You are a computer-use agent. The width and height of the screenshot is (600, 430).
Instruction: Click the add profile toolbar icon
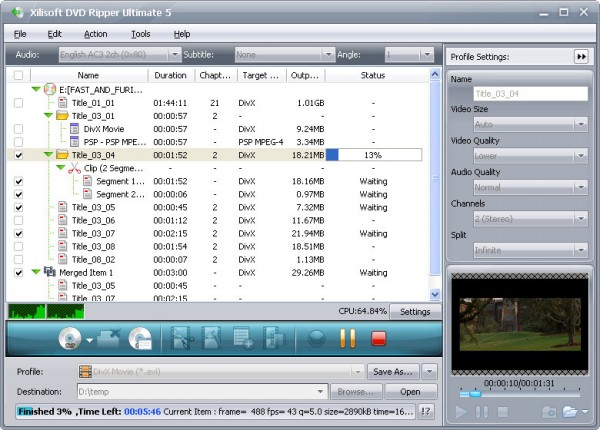tap(242, 339)
